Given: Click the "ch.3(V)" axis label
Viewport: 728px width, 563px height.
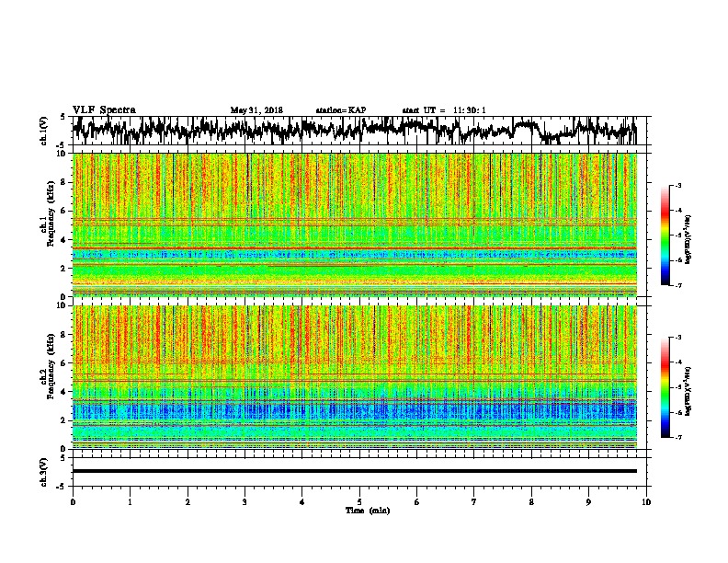Looking at the screenshot, I should 44,473.
